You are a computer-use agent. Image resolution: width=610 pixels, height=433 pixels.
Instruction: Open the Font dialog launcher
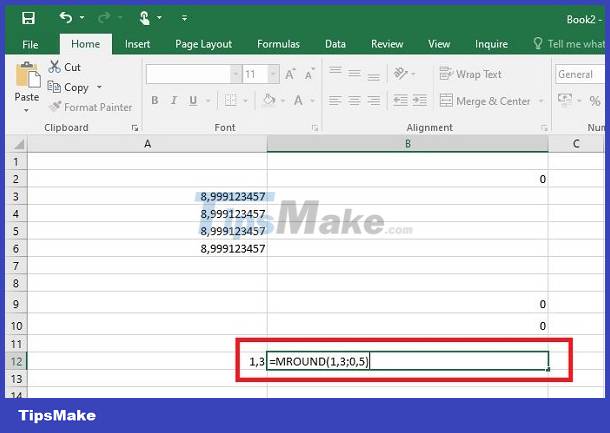[x=315, y=128]
